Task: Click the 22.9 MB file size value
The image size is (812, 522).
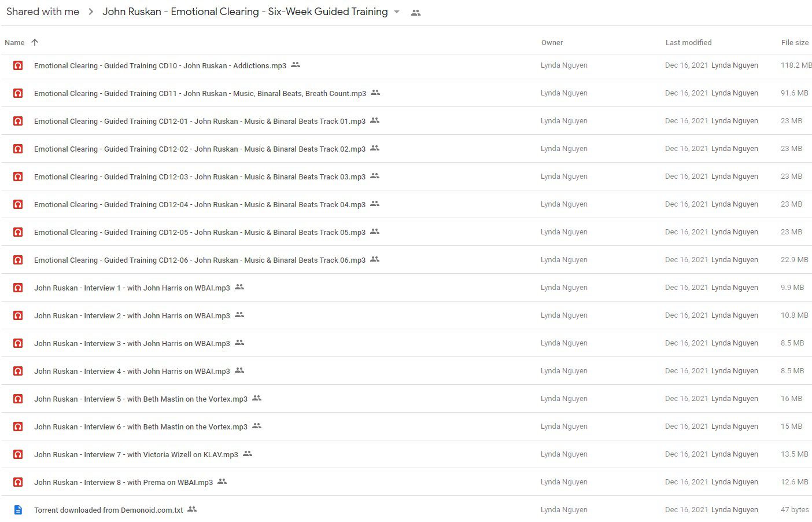Action: tap(795, 260)
